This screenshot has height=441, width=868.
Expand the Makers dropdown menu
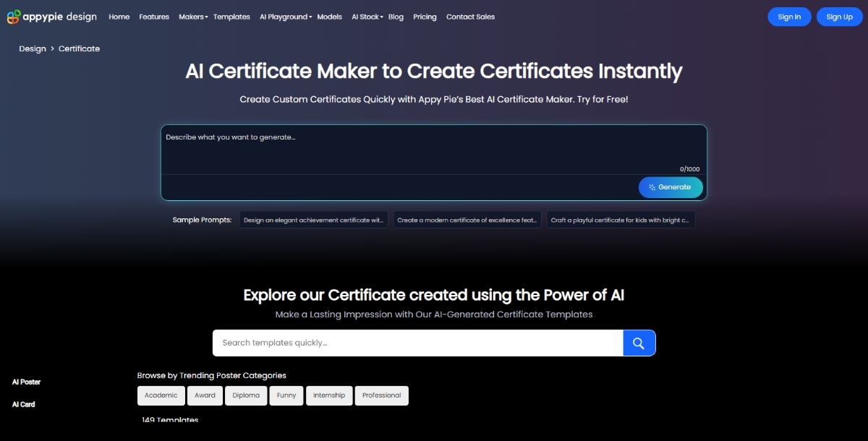pos(193,17)
